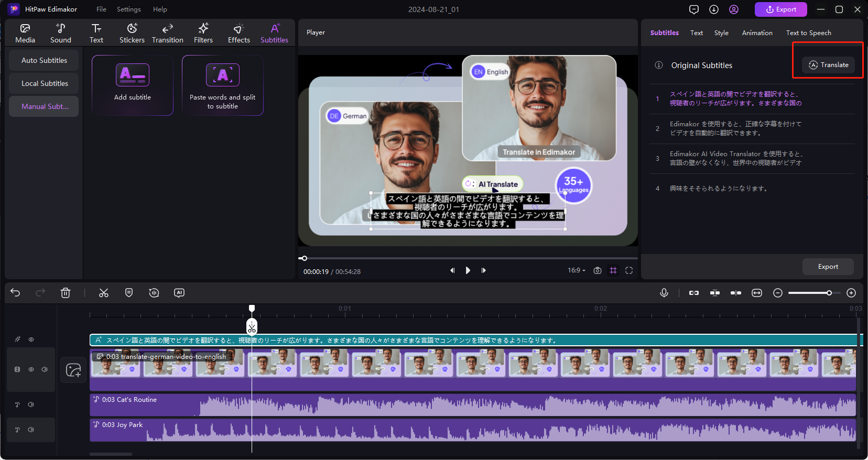Screen dimensions: 868x460
Task: Open the Text tool panel
Action: point(96,33)
